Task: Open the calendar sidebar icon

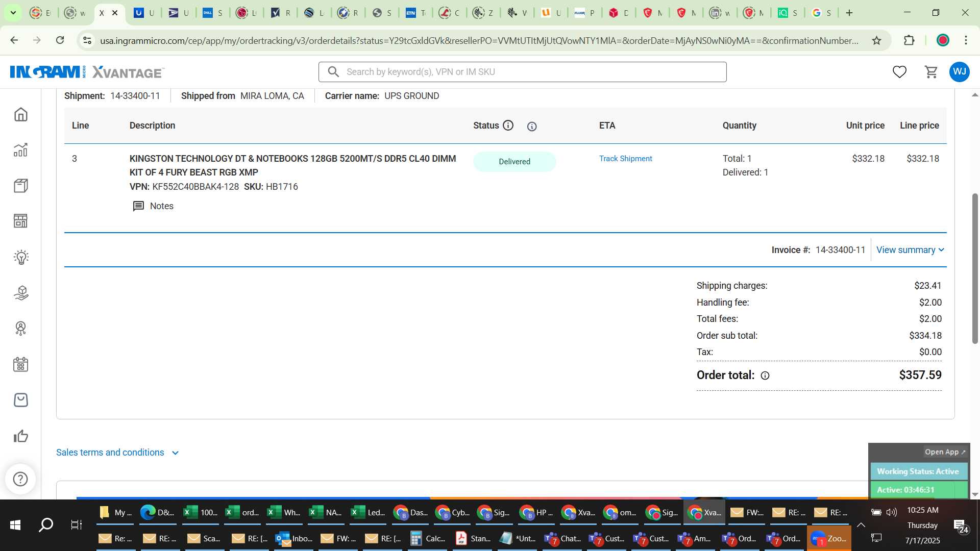Action: (21, 364)
